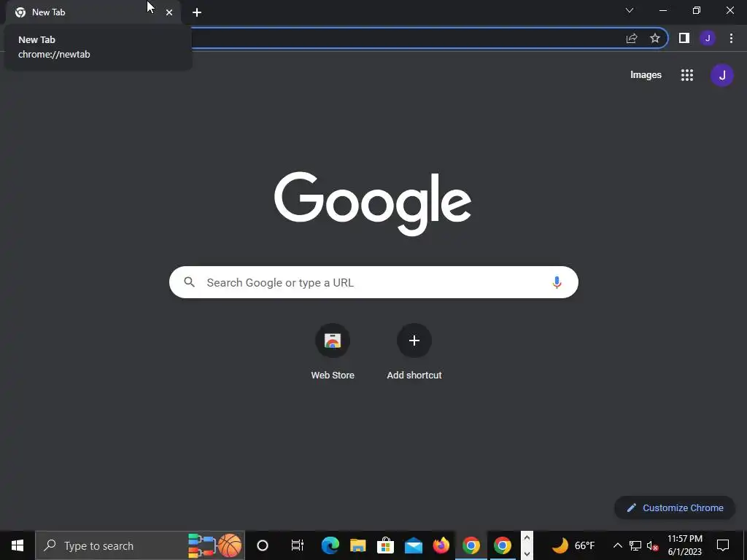Select the New Tab browser tab
The height and width of the screenshot is (560, 747).
[93, 12]
